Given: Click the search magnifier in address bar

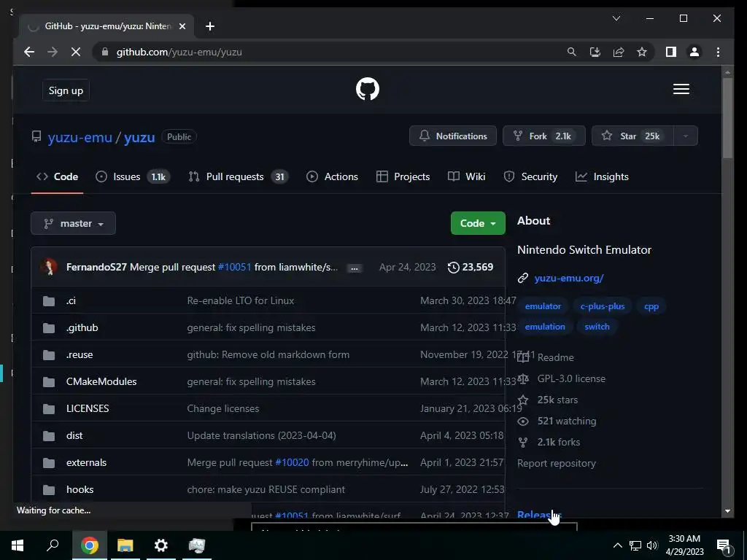Looking at the screenshot, I should point(572,52).
